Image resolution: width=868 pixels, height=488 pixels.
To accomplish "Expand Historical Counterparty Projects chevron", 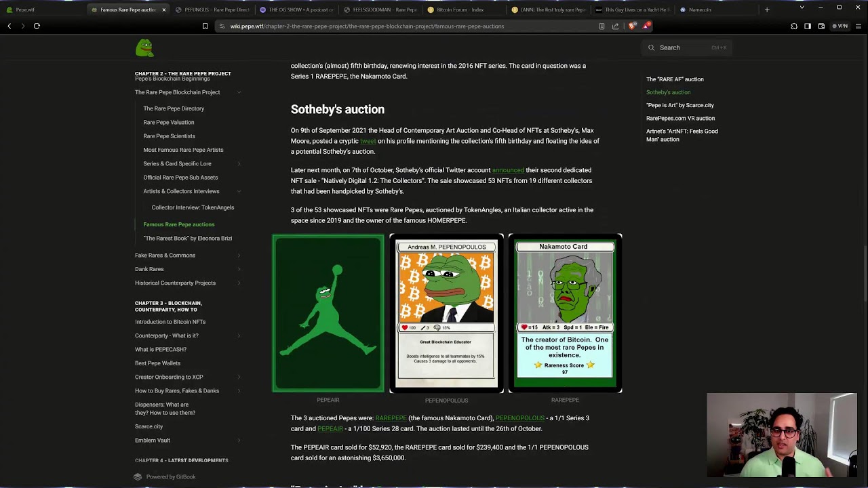I will tap(239, 283).
